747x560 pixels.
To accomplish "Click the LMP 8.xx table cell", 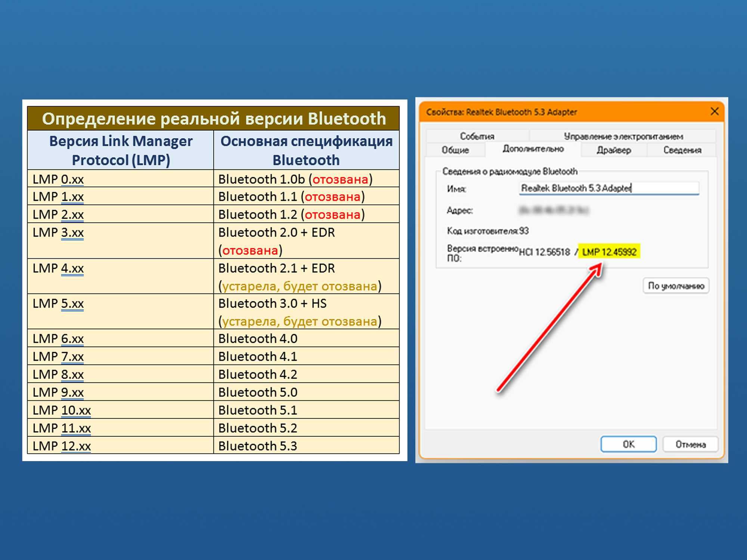I will tap(120, 374).
